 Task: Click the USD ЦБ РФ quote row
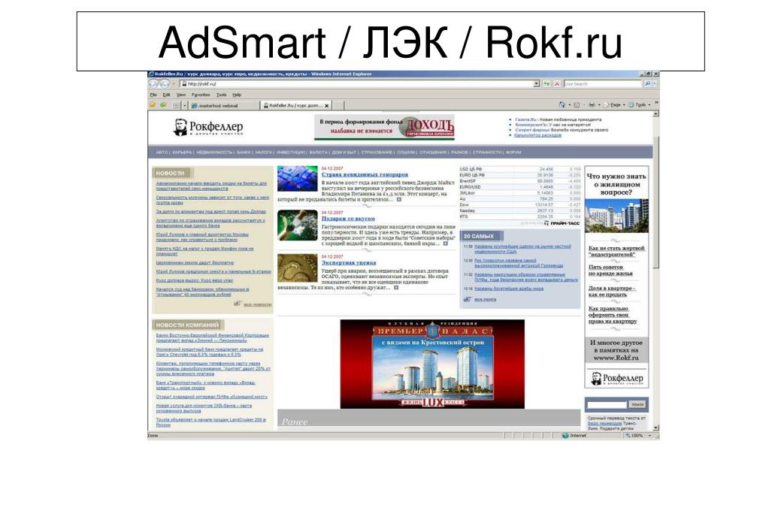[x=520, y=169]
